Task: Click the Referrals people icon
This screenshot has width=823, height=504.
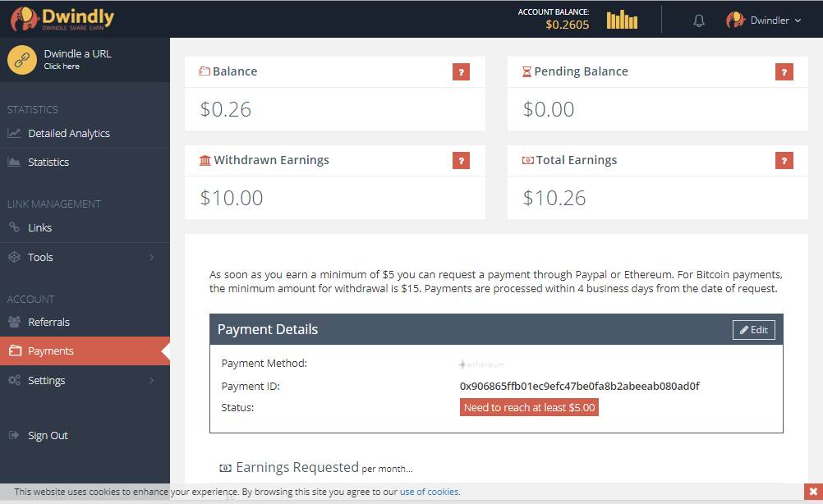Action: pos(14,322)
